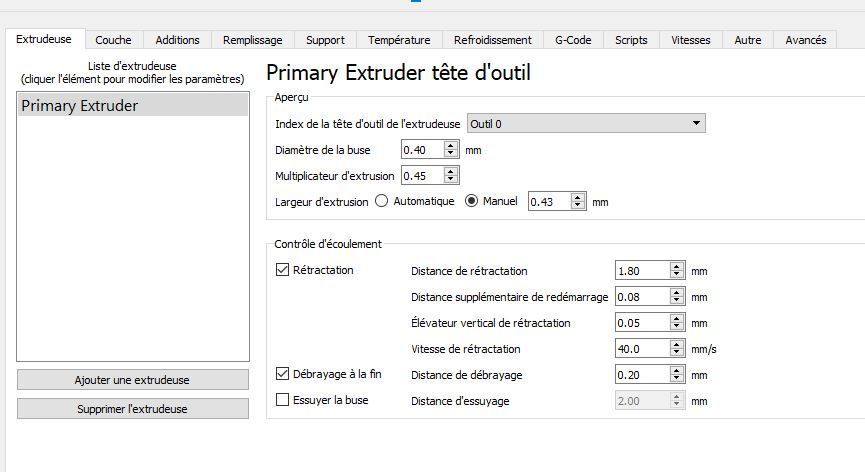Enable the Essuyer la buse checkbox
The image size is (865, 472).
[x=282, y=399]
